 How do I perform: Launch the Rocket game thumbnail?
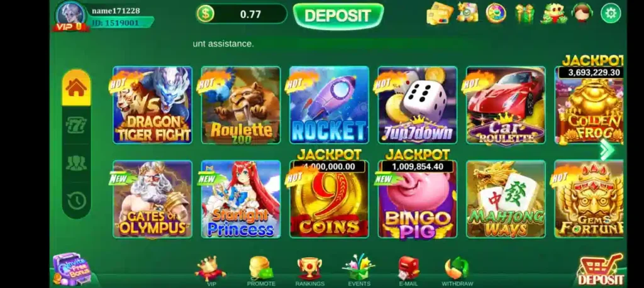point(329,105)
